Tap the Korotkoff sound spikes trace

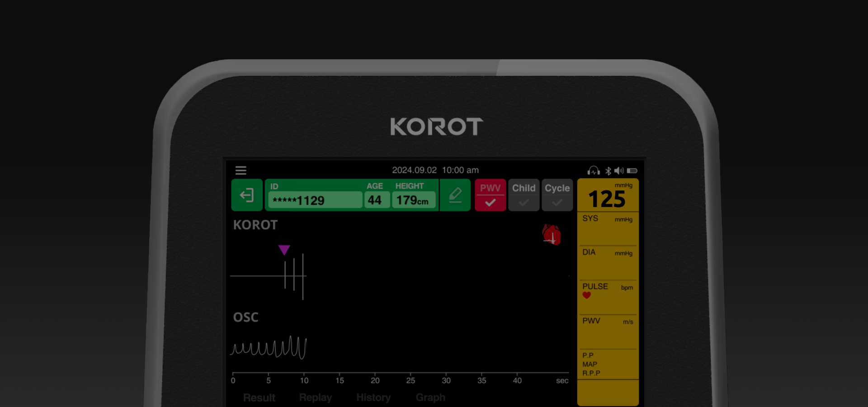click(294, 276)
